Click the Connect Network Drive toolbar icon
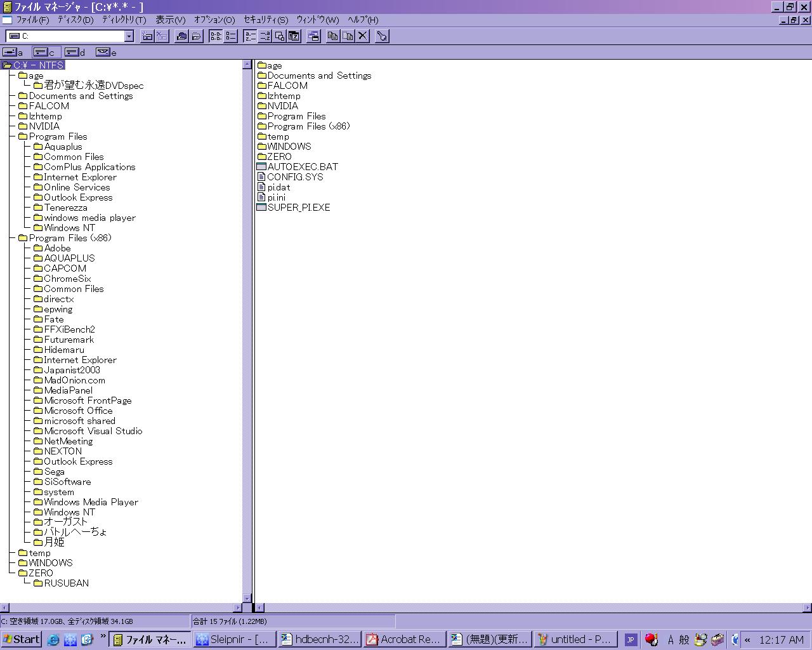The width and height of the screenshot is (812, 650). [147, 36]
